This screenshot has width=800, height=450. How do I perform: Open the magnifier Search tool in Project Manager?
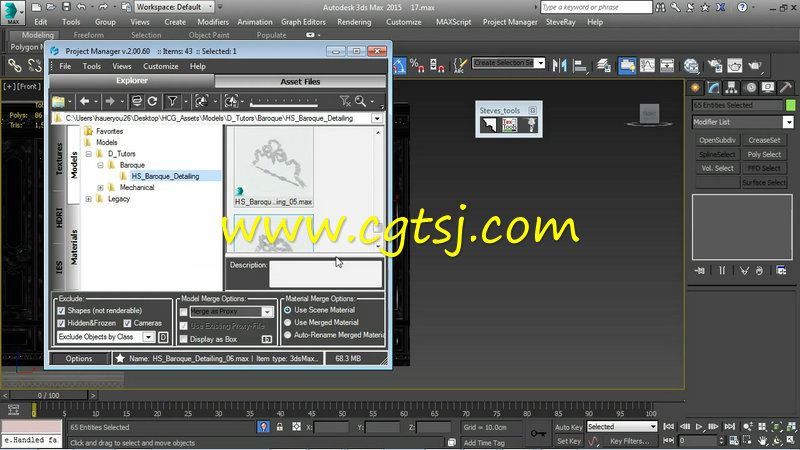[x=360, y=102]
